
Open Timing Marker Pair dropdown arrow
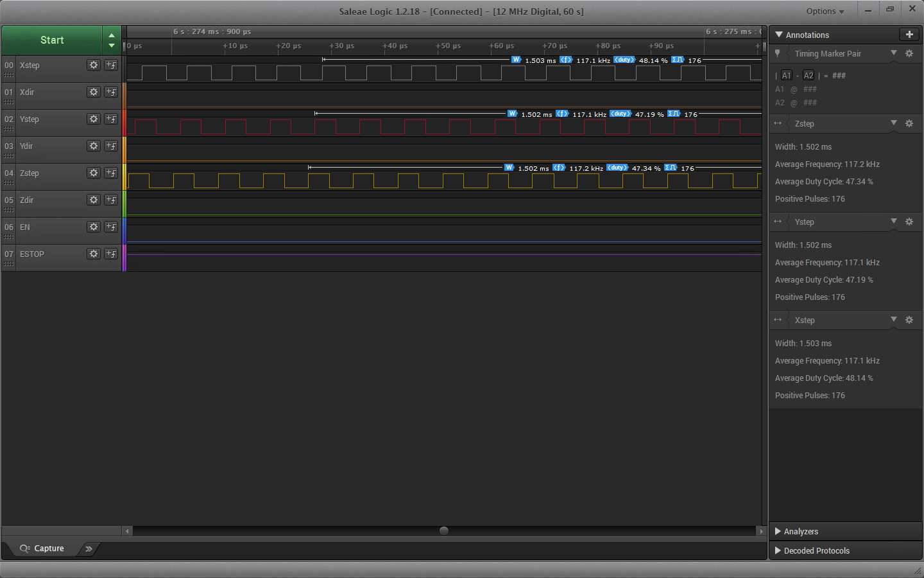tap(894, 53)
